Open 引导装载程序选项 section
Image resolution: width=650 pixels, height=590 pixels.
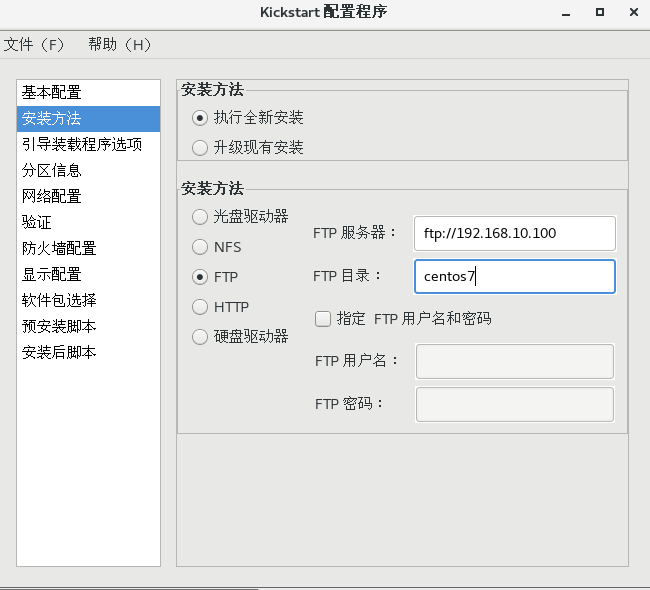tap(88, 144)
